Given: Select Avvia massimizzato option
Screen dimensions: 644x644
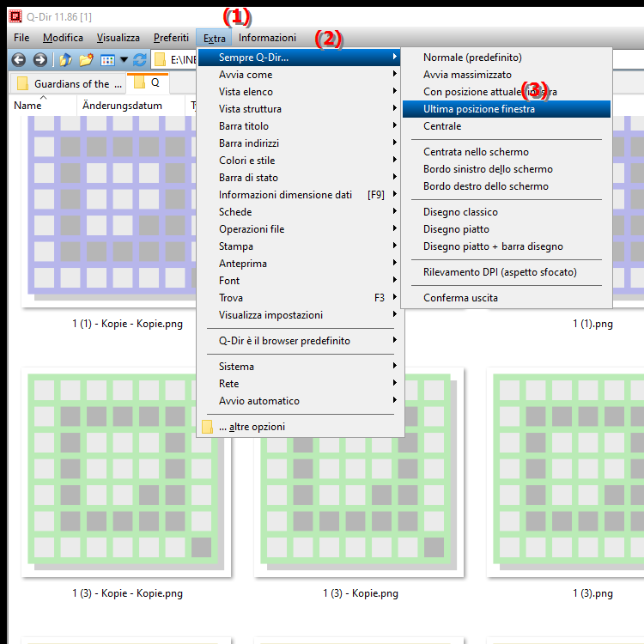Looking at the screenshot, I should pos(506,75).
